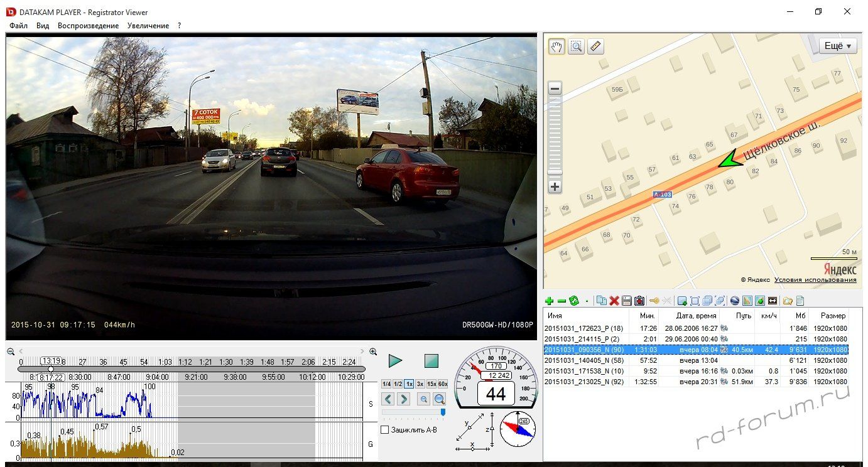Enable the Зациклить A-B checkbox

coord(386,430)
